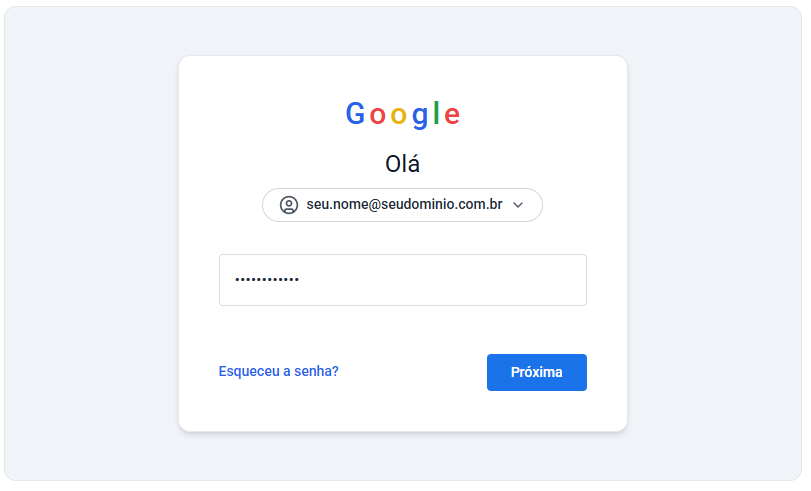
Task: Click the seu.nome@seudominio.com.br email text
Action: (404, 205)
